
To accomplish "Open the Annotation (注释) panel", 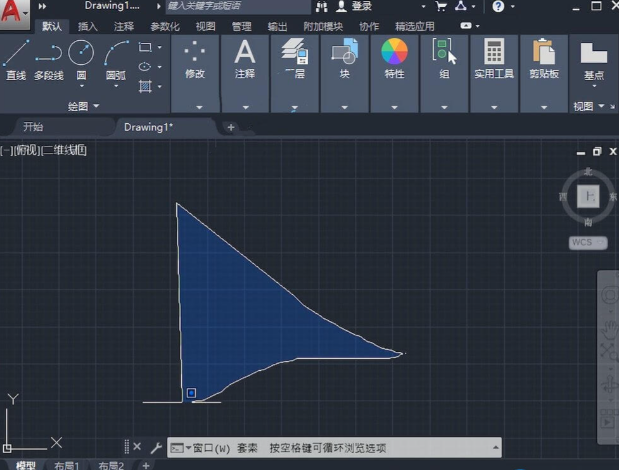I will [x=245, y=59].
